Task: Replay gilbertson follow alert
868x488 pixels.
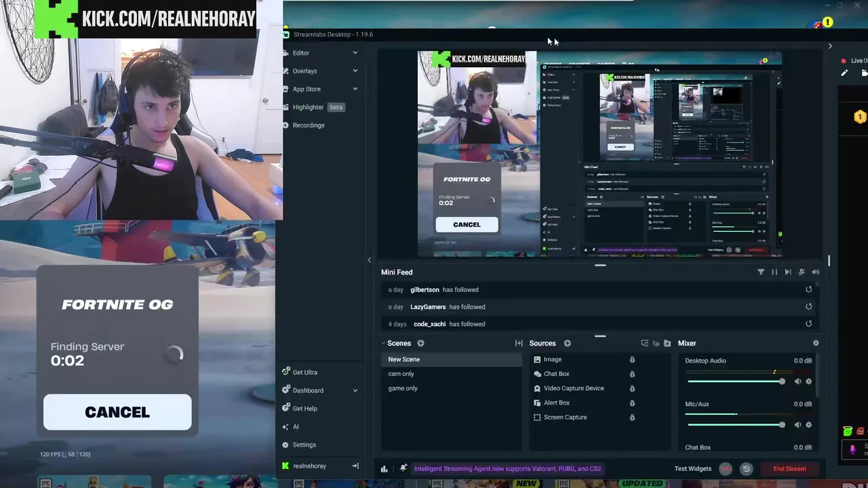Action: pyautogui.click(x=808, y=290)
